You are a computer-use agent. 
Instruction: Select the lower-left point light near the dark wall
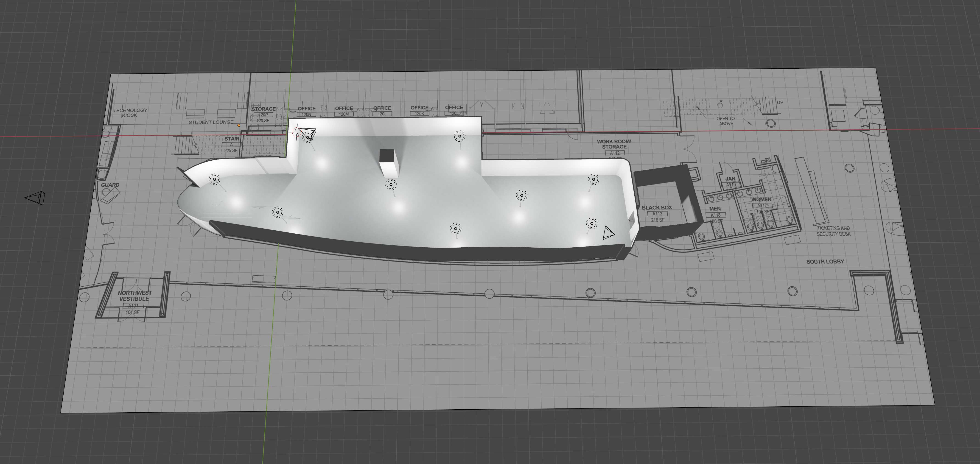[x=278, y=212]
